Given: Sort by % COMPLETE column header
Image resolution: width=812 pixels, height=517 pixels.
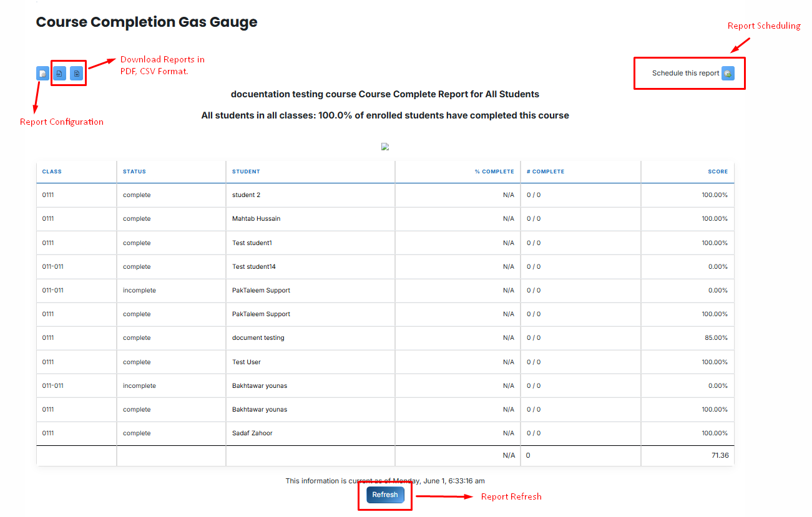Looking at the screenshot, I should click(494, 172).
